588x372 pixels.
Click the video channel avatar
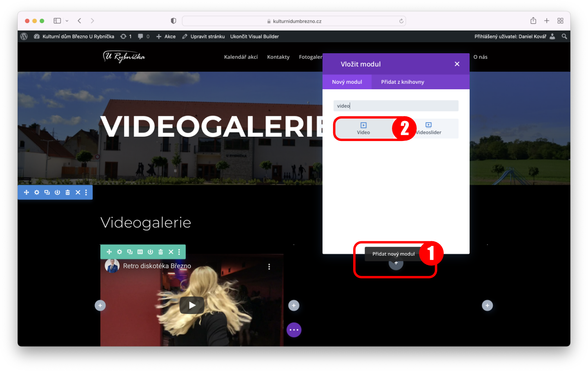click(x=112, y=266)
